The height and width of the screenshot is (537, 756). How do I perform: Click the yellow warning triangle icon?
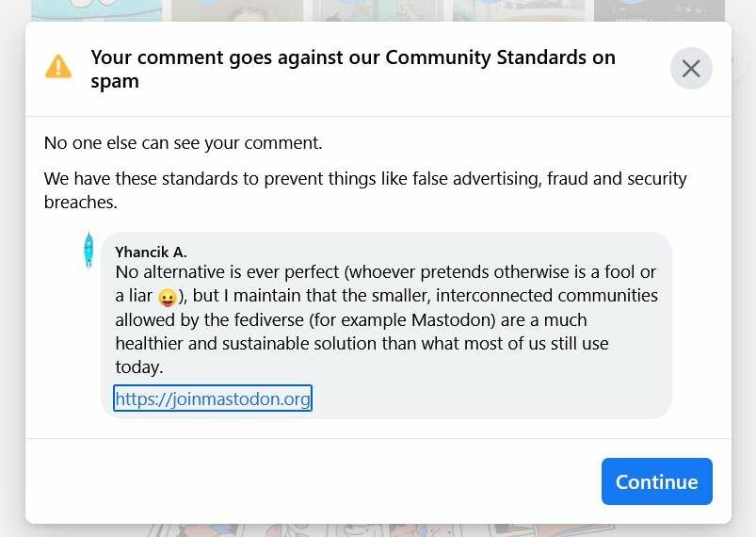[58, 67]
